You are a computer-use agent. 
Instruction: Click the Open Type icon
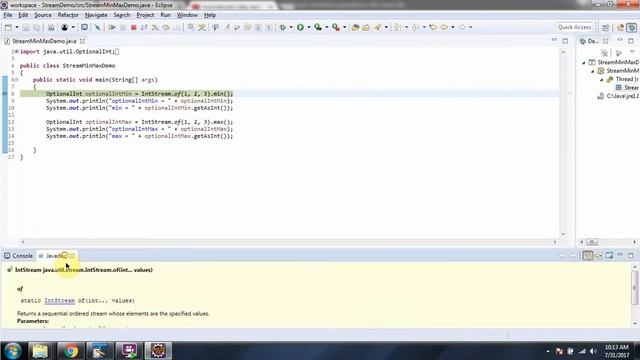pyautogui.click(x=356, y=27)
